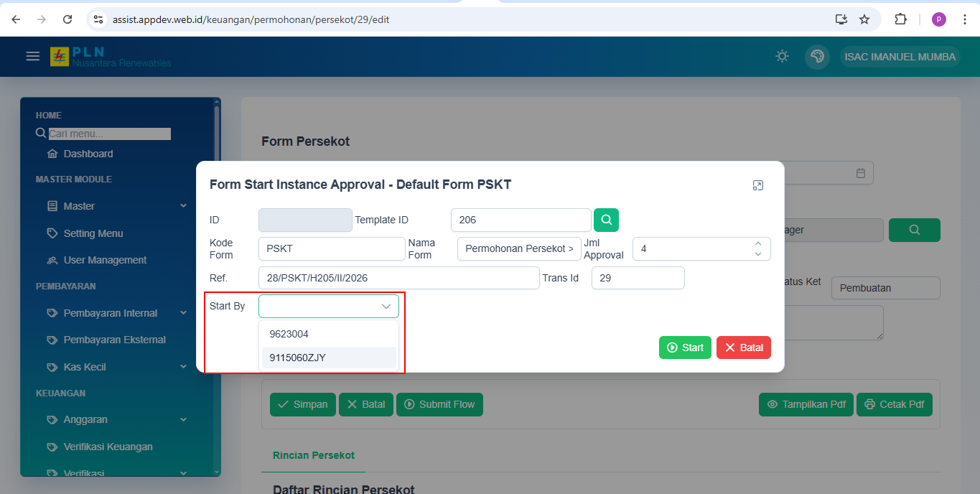Expand Pembayaran Internal menu

[x=116, y=313]
